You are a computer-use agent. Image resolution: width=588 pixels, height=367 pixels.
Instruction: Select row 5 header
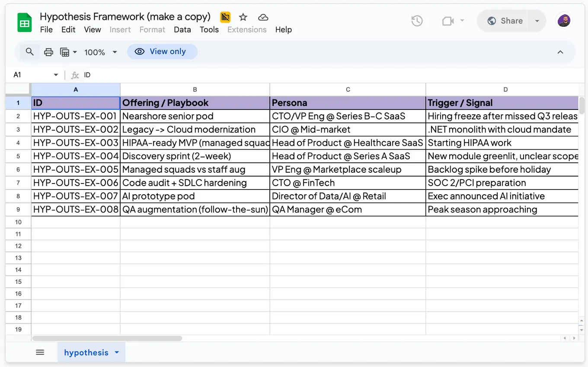pyautogui.click(x=18, y=156)
